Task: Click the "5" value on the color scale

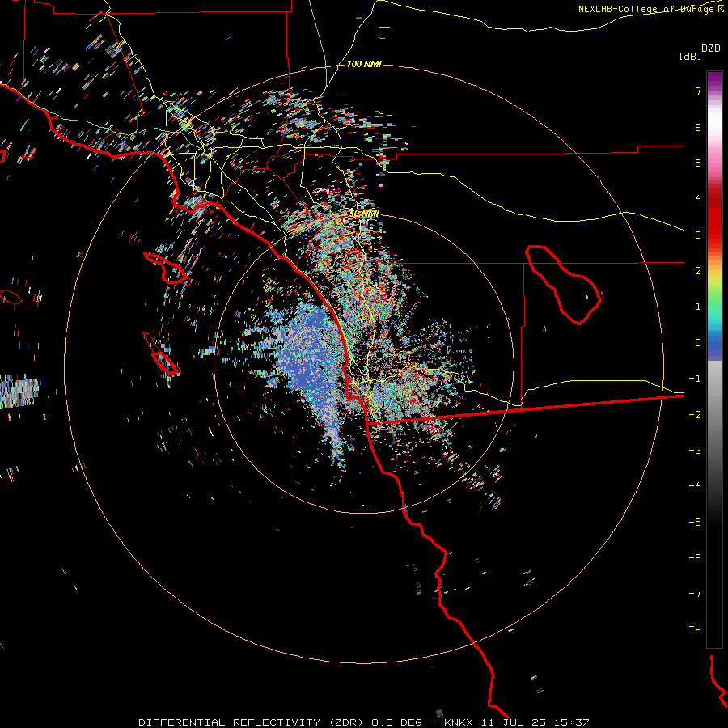Action: pyautogui.click(x=698, y=163)
